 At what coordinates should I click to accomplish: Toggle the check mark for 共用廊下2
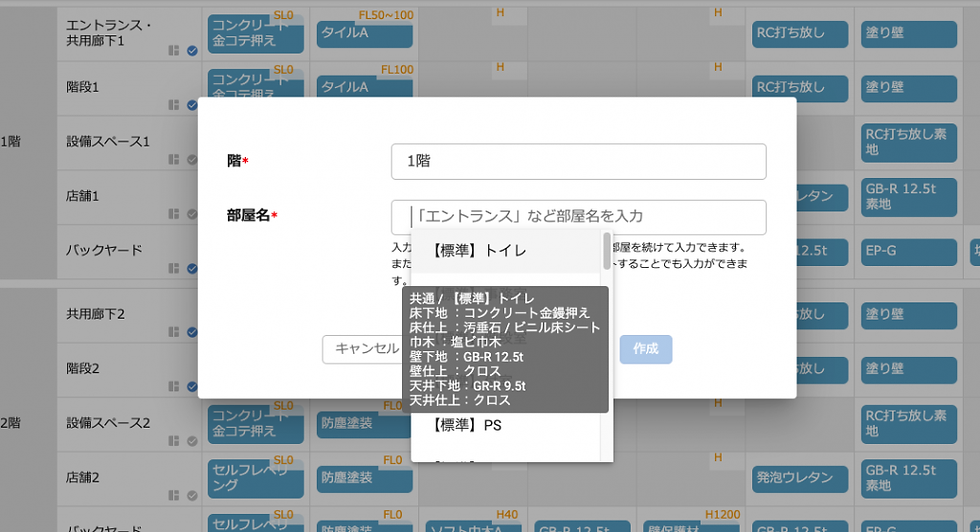(192, 332)
